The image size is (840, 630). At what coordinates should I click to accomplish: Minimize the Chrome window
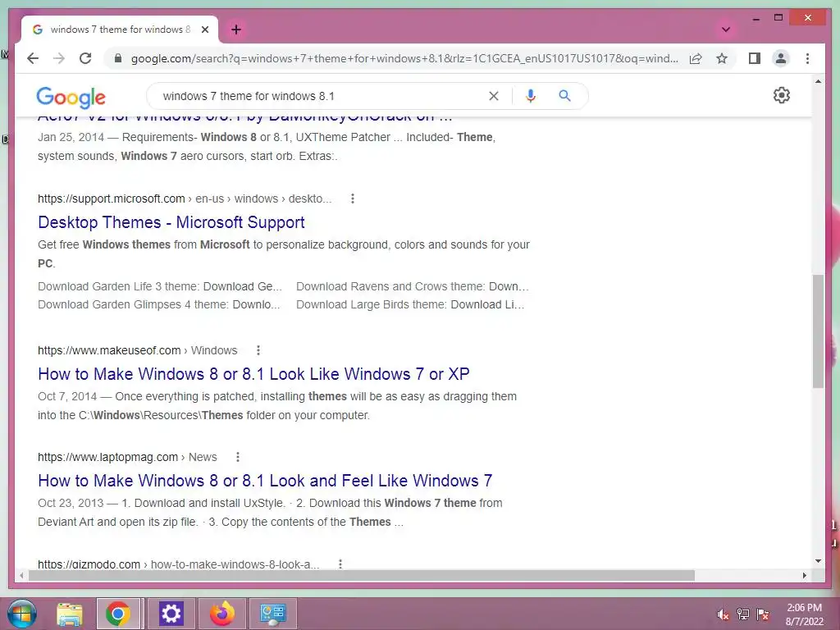pos(756,18)
